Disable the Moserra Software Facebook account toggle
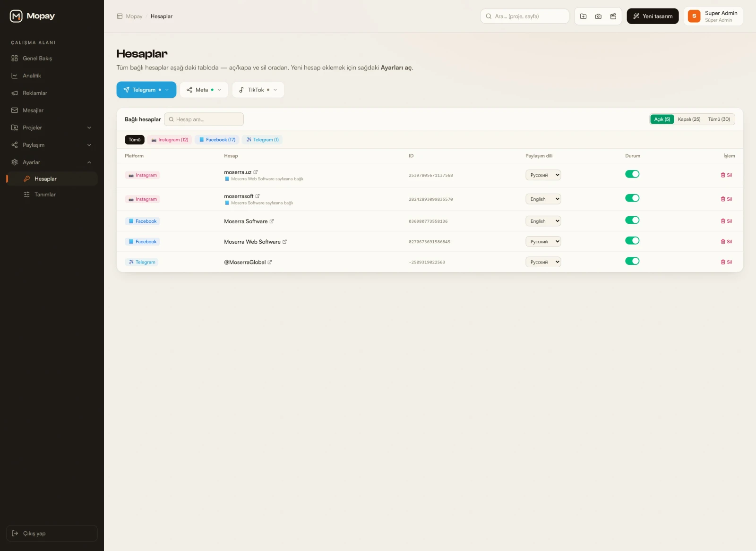This screenshot has height=551, width=756. pos(632,220)
